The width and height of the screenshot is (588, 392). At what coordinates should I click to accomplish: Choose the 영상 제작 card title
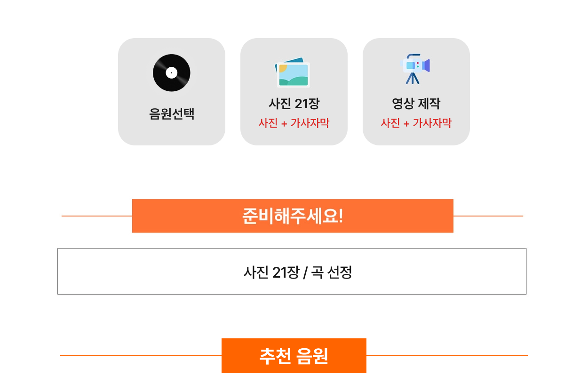[416, 104]
